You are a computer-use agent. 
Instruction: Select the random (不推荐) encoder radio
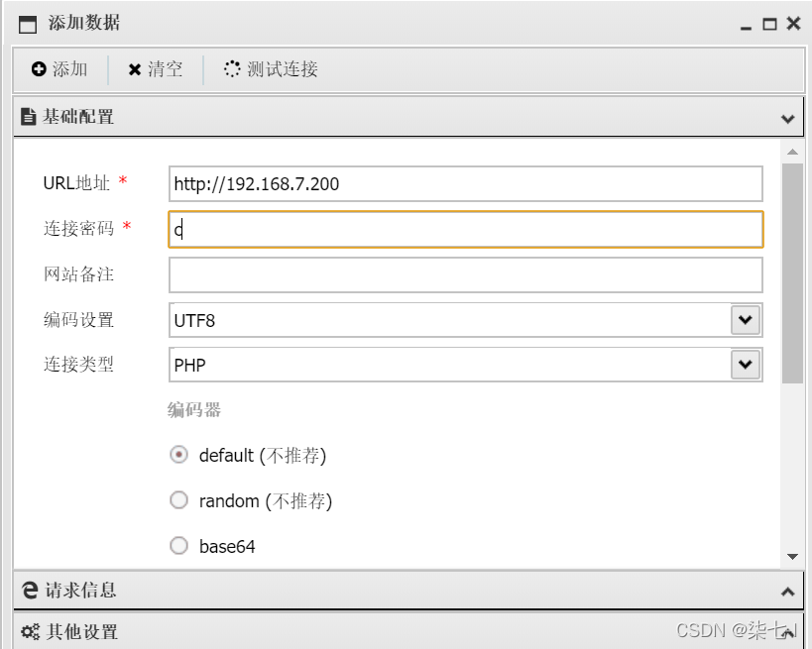(x=178, y=500)
